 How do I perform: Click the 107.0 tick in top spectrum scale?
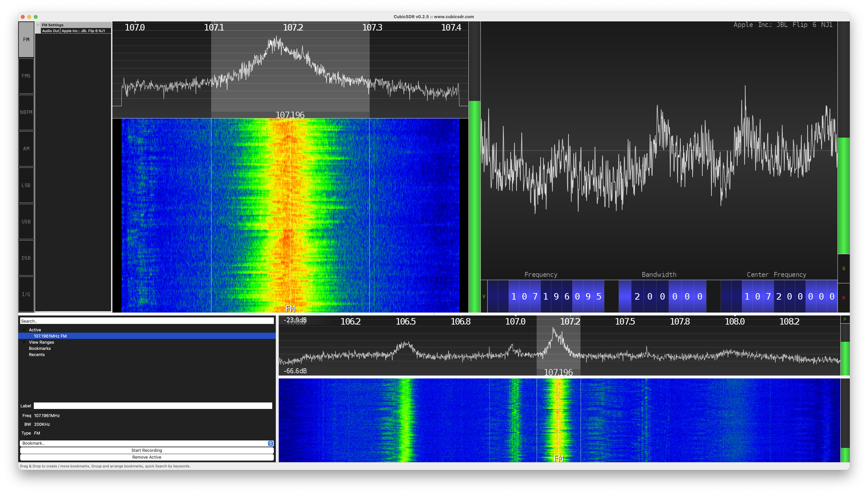click(x=135, y=27)
